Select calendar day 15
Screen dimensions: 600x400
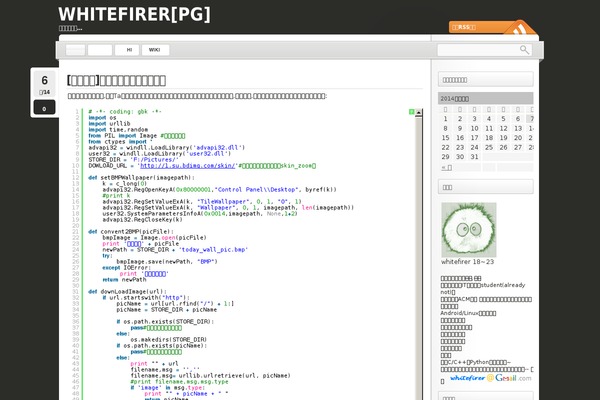pyautogui.click(x=445, y=138)
